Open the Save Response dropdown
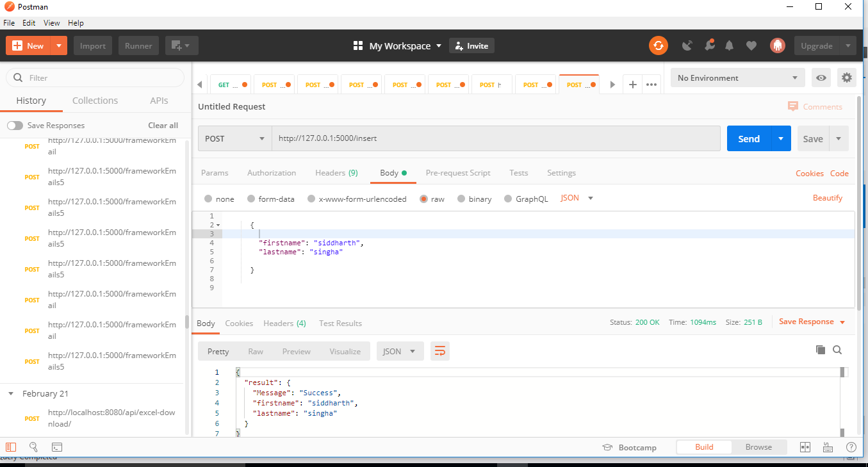868x467 pixels. (812, 322)
